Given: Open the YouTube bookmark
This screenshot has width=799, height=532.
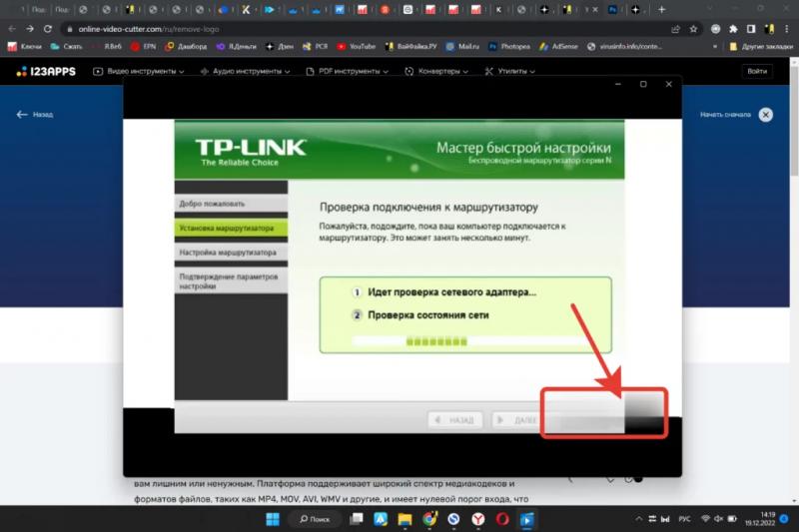Looking at the screenshot, I should 356,46.
